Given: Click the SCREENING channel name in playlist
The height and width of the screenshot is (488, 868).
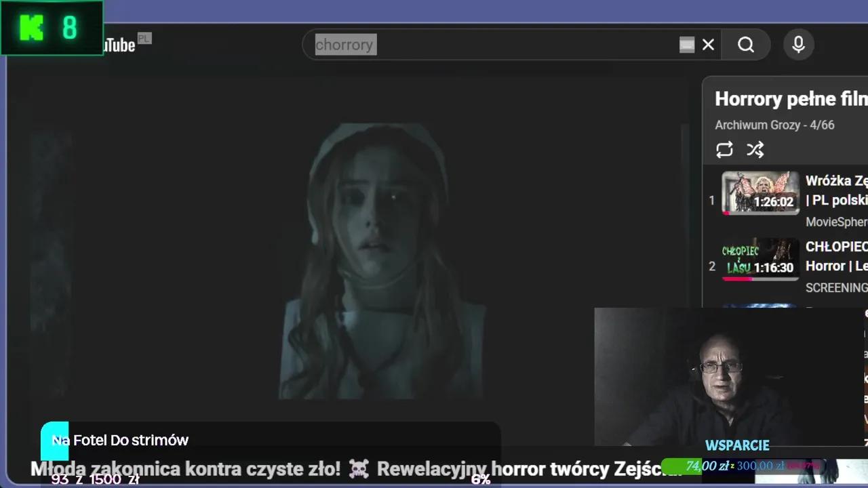Looking at the screenshot, I should [837, 288].
